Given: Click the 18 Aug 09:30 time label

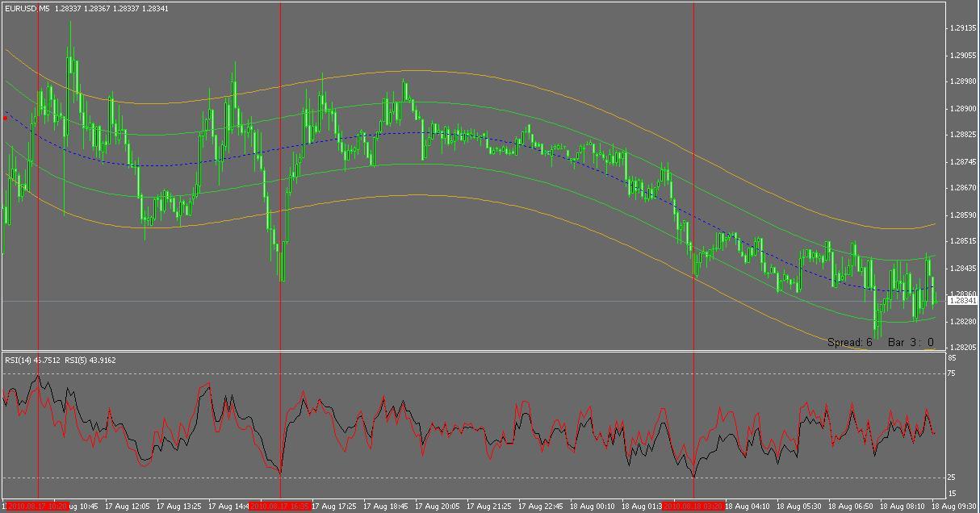Looking at the screenshot, I should (x=953, y=507).
